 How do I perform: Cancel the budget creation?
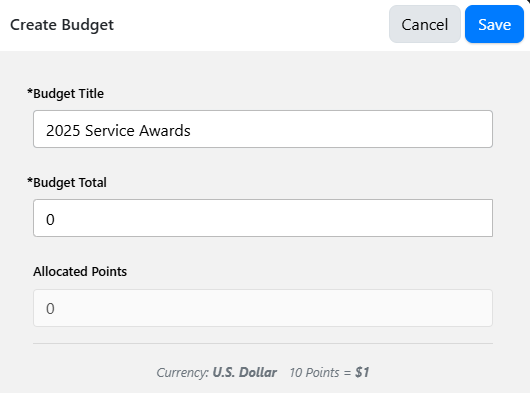pos(425,24)
